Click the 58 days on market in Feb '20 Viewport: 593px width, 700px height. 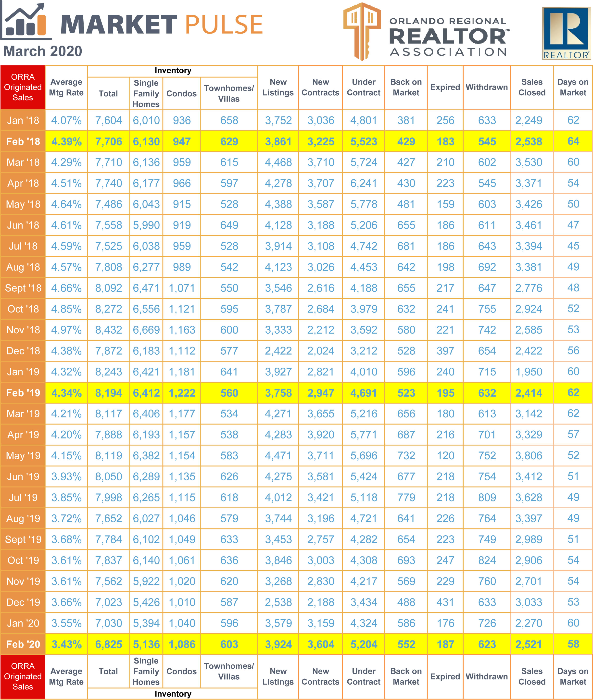pyautogui.click(x=573, y=644)
